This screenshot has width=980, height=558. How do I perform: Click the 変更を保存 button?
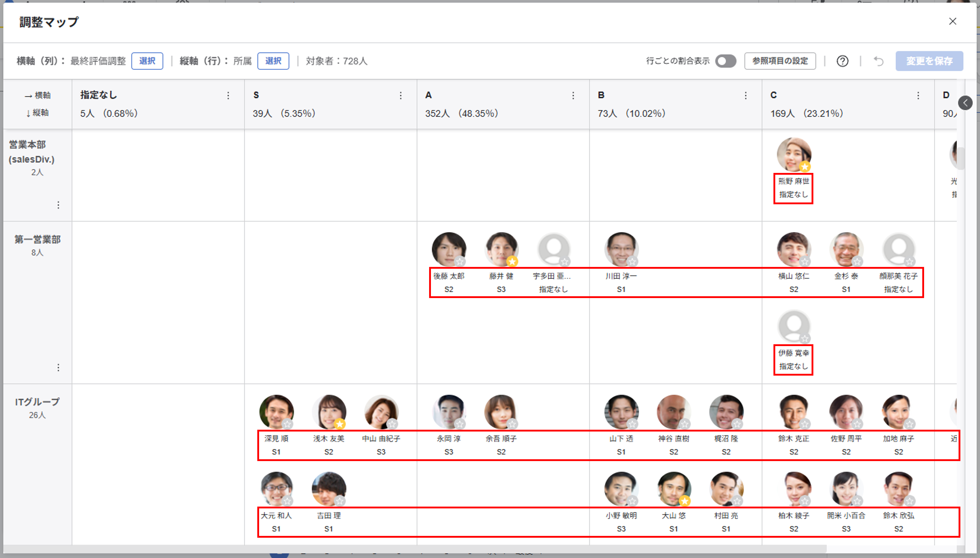pyautogui.click(x=929, y=61)
